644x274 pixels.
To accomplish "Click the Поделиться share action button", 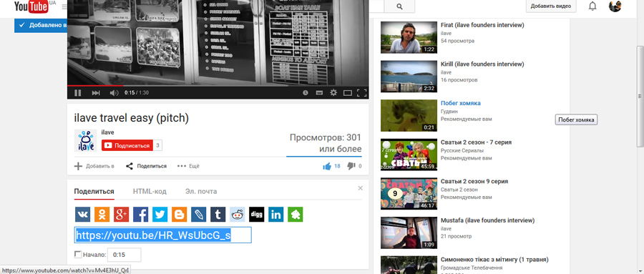I will [146, 166].
